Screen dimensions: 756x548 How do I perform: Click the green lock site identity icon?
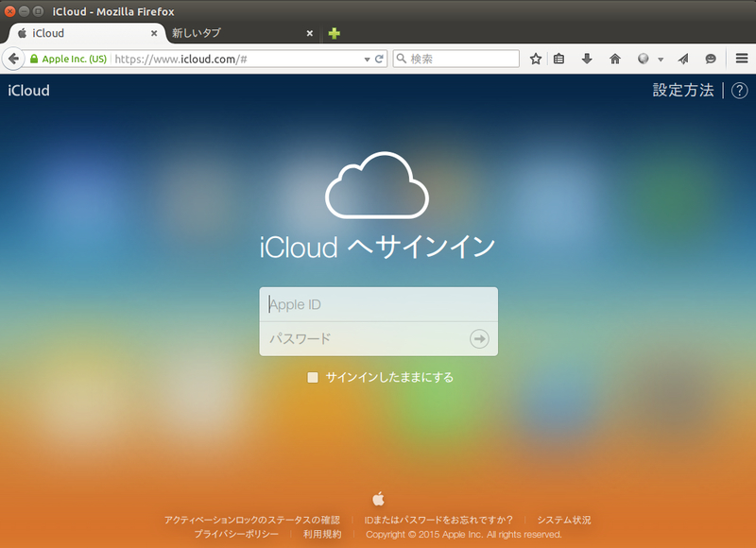[x=34, y=59]
